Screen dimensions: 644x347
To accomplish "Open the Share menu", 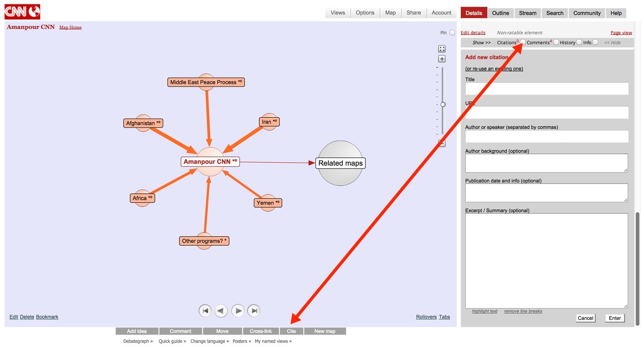I will click(x=414, y=13).
